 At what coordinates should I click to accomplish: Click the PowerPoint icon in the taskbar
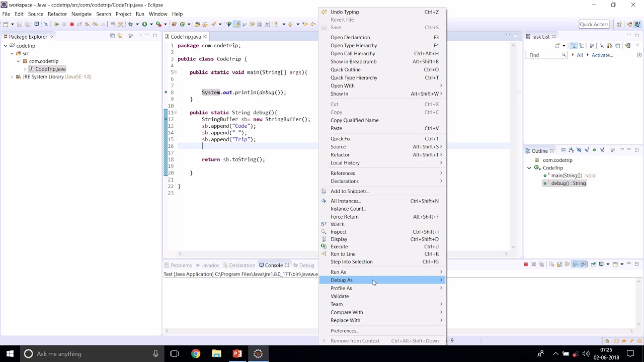tap(237, 353)
